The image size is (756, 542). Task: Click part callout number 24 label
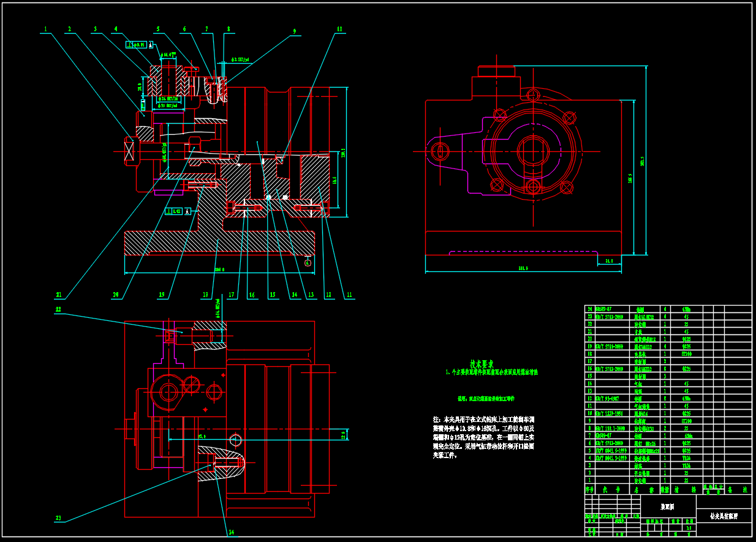(x=232, y=532)
